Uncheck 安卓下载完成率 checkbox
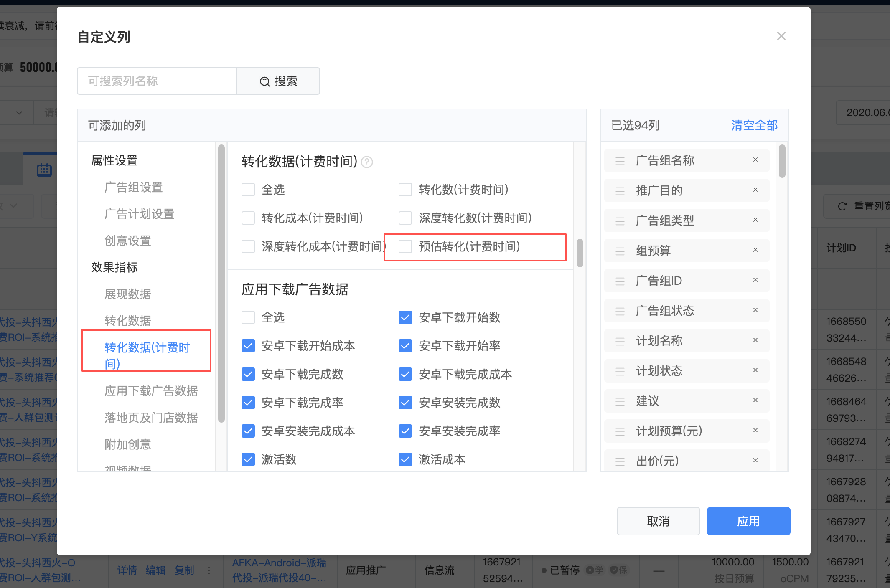 pos(248,403)
